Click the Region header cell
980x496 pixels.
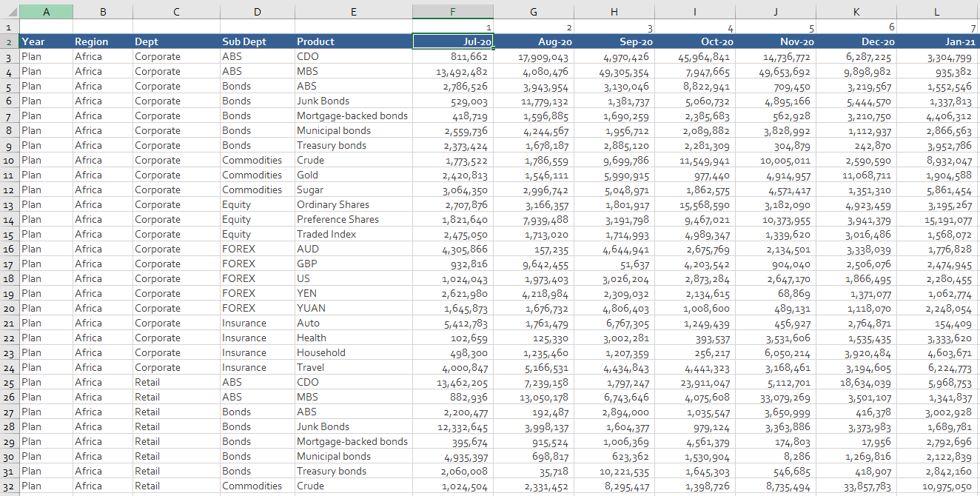[102, 41]
